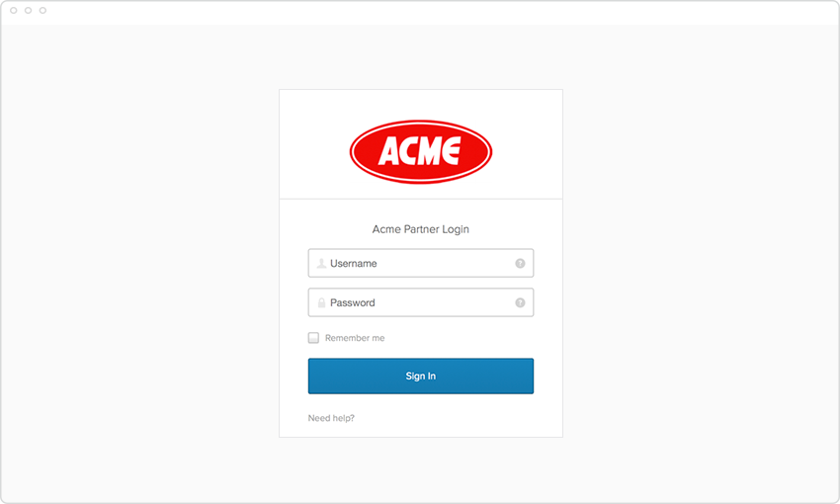Click the word "Password" placeholder text
Viewport: 840px width, 504px height.
353,302
